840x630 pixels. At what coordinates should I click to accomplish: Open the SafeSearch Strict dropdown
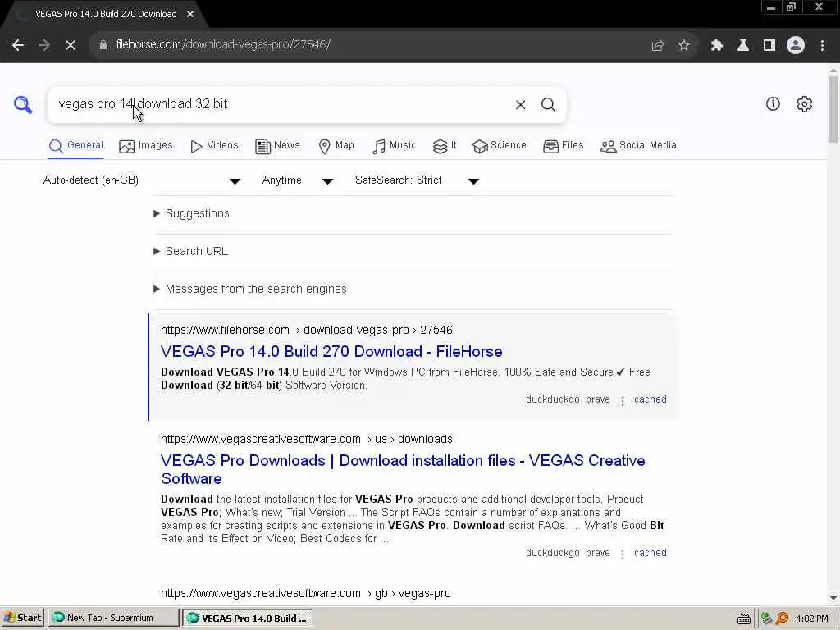pos(417,180)
